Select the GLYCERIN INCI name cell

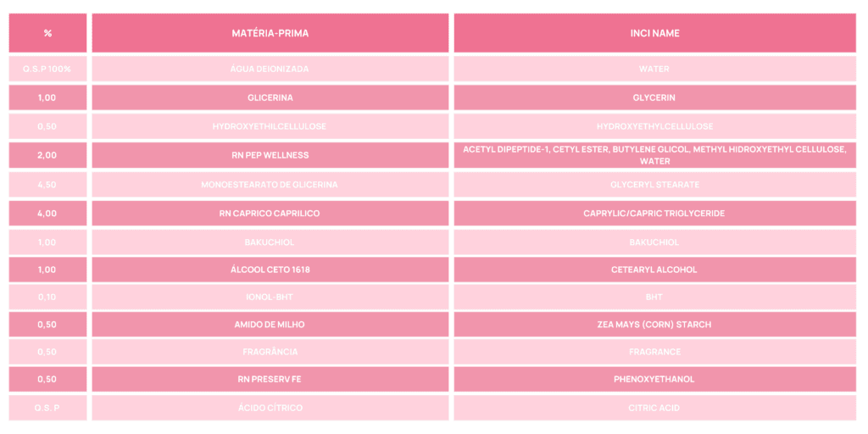pyautogui.click(x=654, y=97)
